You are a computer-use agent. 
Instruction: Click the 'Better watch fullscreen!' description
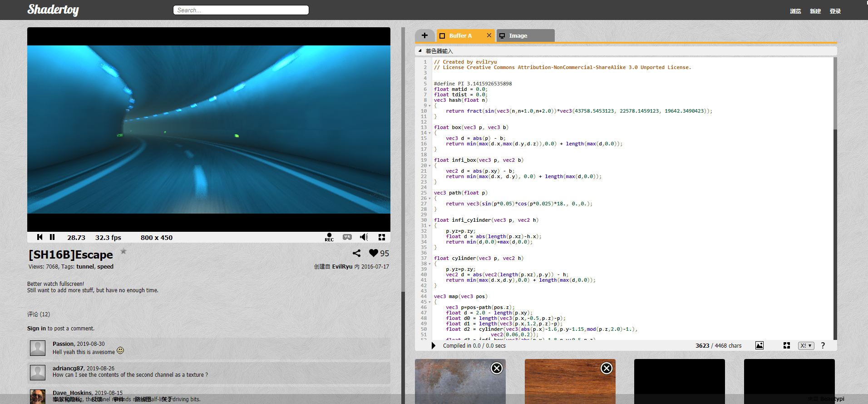(55, 284)
